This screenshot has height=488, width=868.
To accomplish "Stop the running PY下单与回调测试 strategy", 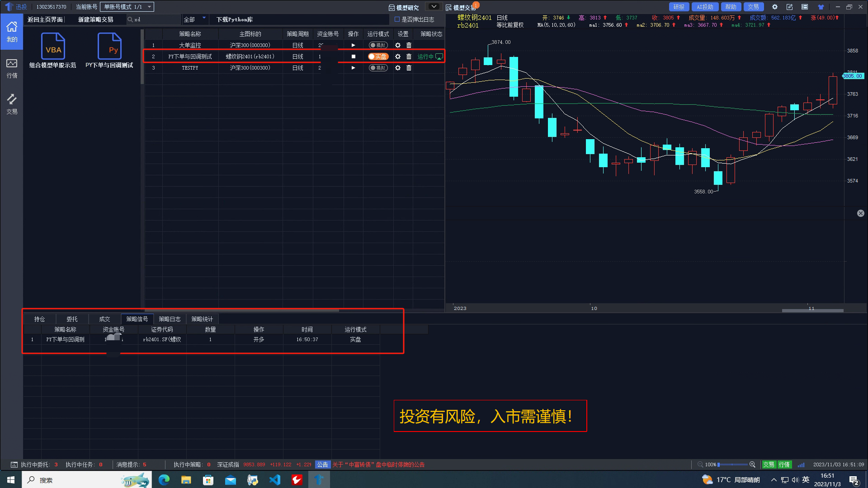I will 354,56.
